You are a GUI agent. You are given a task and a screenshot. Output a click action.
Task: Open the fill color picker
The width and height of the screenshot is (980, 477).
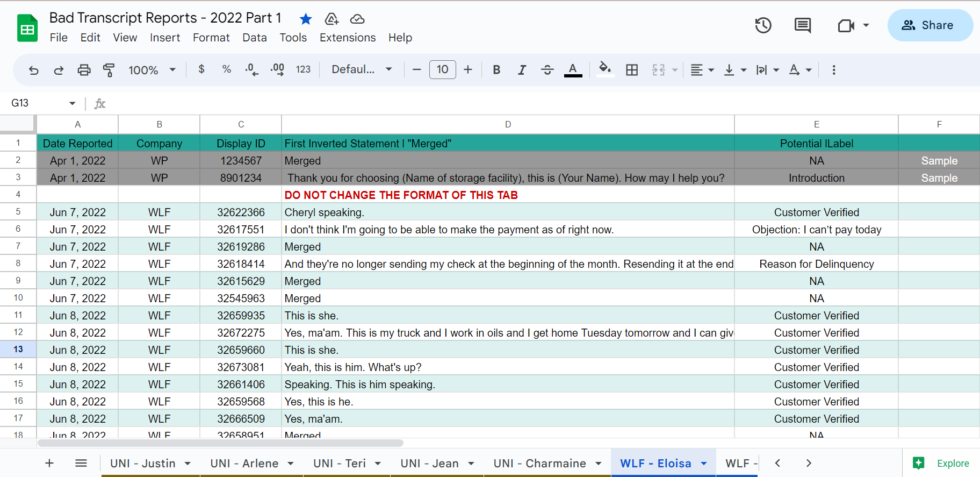point(606,69)
